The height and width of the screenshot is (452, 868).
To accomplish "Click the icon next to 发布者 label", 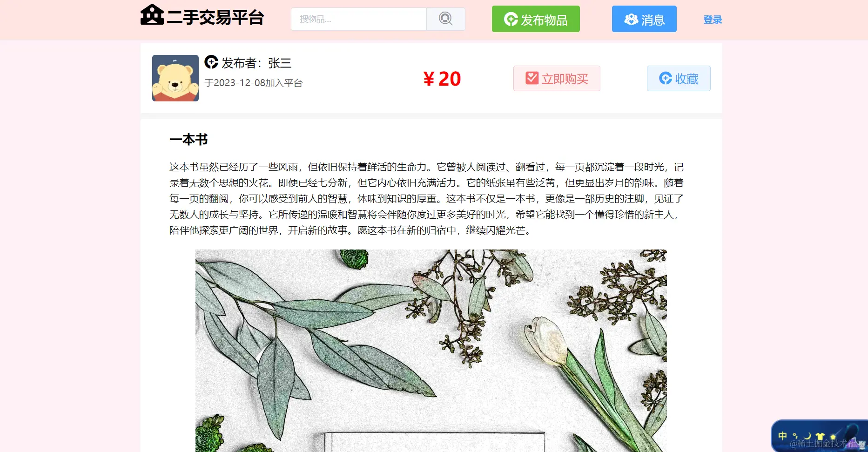I will [211, 62].
